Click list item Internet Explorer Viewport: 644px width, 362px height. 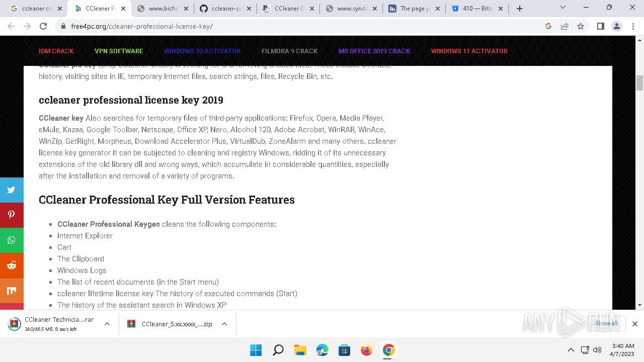[x=85, y=236]
